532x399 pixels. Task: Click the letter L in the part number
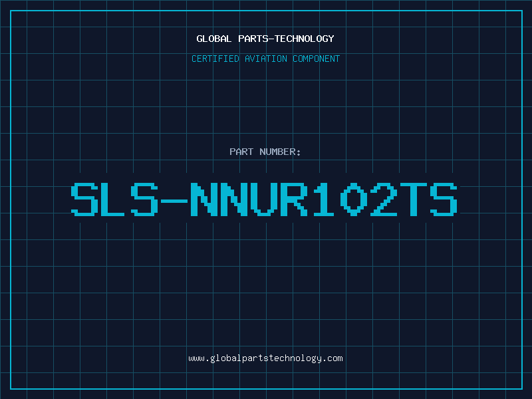click(x=114, y=199)
